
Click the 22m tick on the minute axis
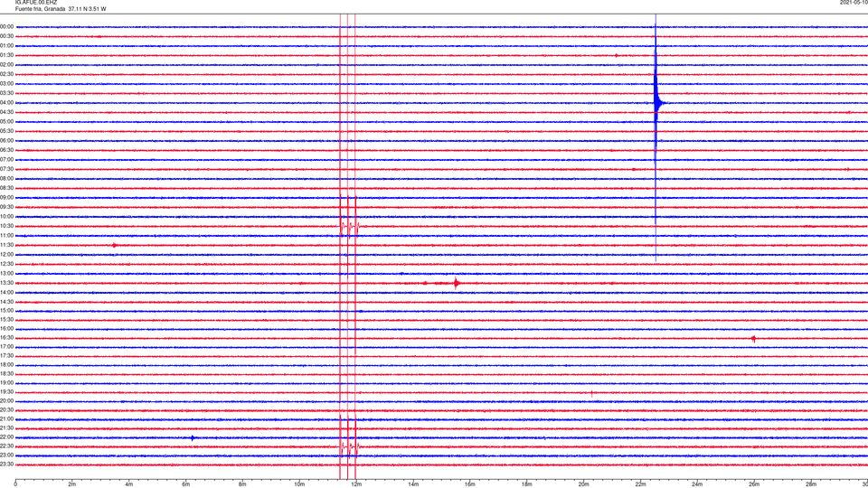[640, 484]
